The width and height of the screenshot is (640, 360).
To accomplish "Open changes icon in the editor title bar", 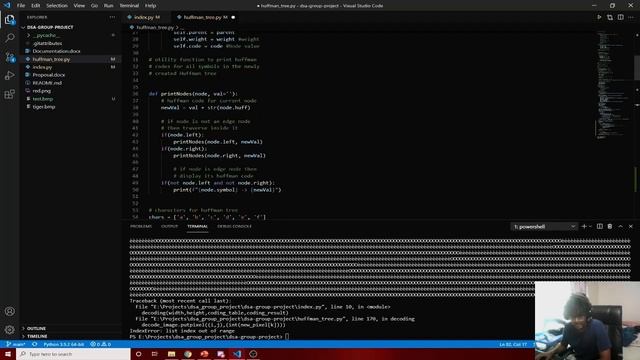I will pyautogui.click(x=610, y=17).
